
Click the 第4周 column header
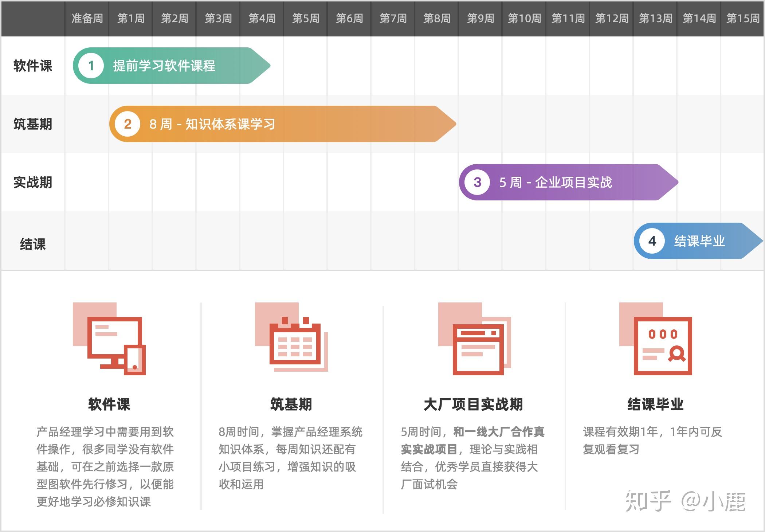[262, 19]
